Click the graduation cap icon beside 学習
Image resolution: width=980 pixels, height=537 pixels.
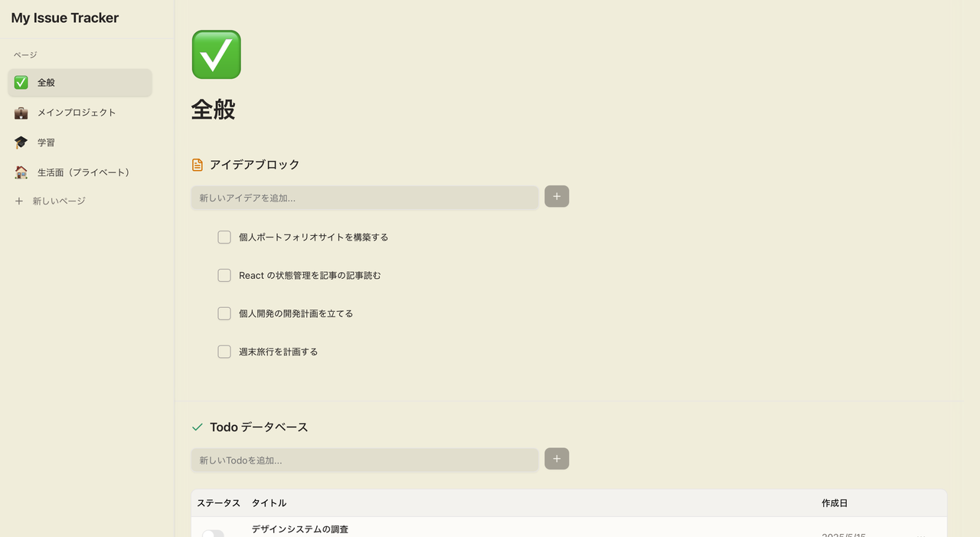click(21, 142)
